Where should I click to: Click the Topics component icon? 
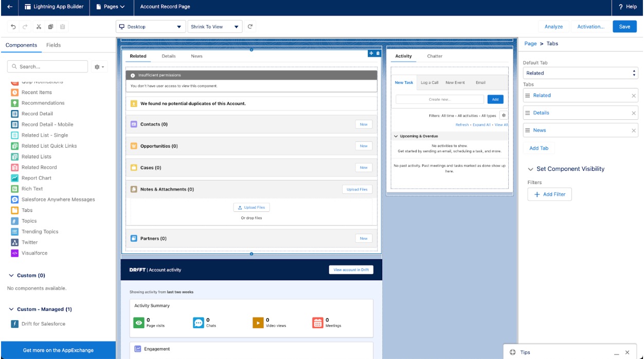coord(15,221)
